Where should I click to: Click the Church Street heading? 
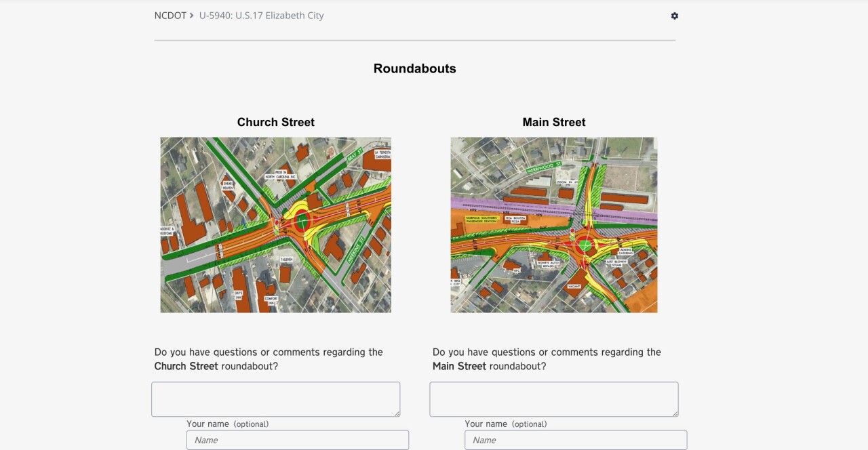275,122
